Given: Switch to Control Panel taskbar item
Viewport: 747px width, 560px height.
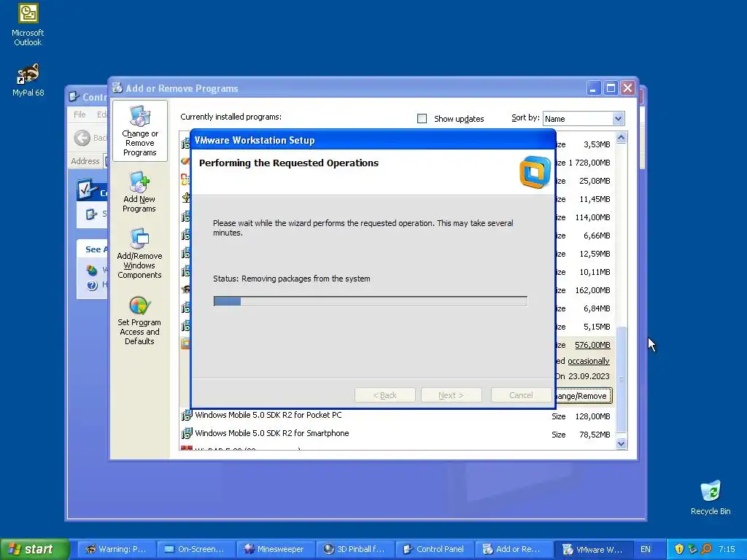Looking at the screenshot, I should click(x=434, y=549).
